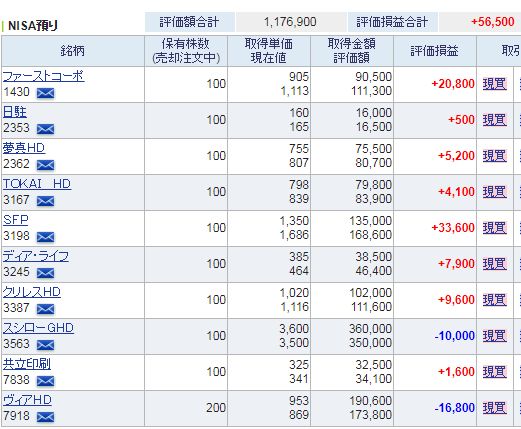Click the mail alert icon for TOKAI HD 3167
The width and height of the screenshot is (521, 429).
pos(45,201)
